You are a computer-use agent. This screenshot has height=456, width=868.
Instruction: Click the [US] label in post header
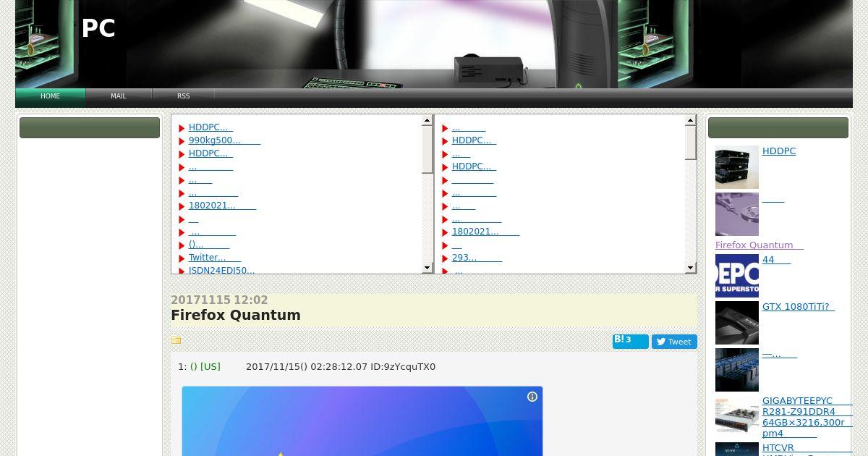coord(210,367)
